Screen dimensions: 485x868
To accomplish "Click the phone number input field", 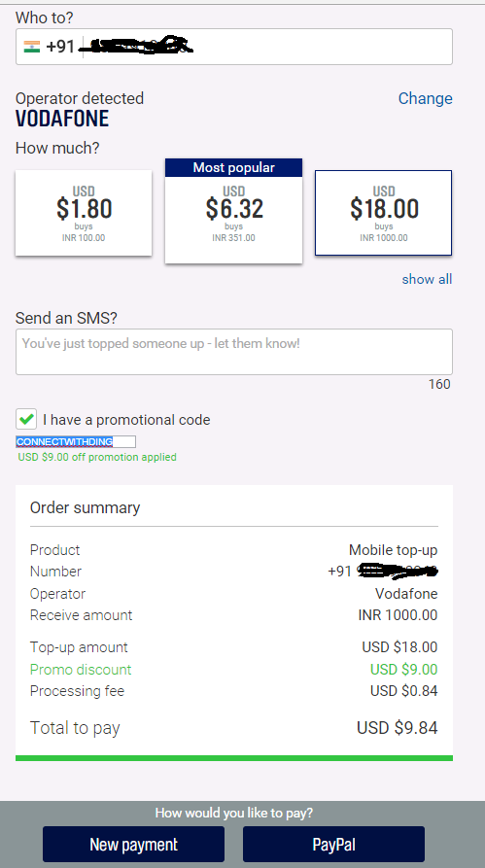I will [233, 47].
